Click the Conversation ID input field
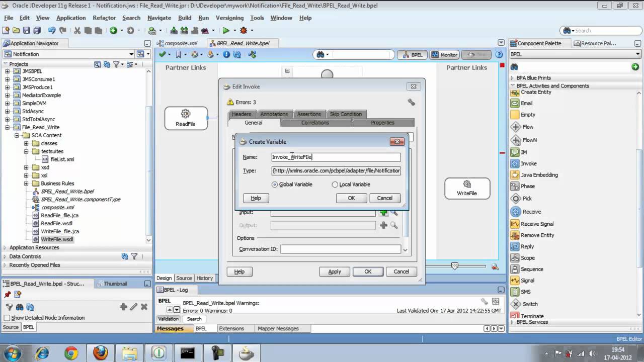The height and width of the screenshot is (362, 644). coord(341,249)
